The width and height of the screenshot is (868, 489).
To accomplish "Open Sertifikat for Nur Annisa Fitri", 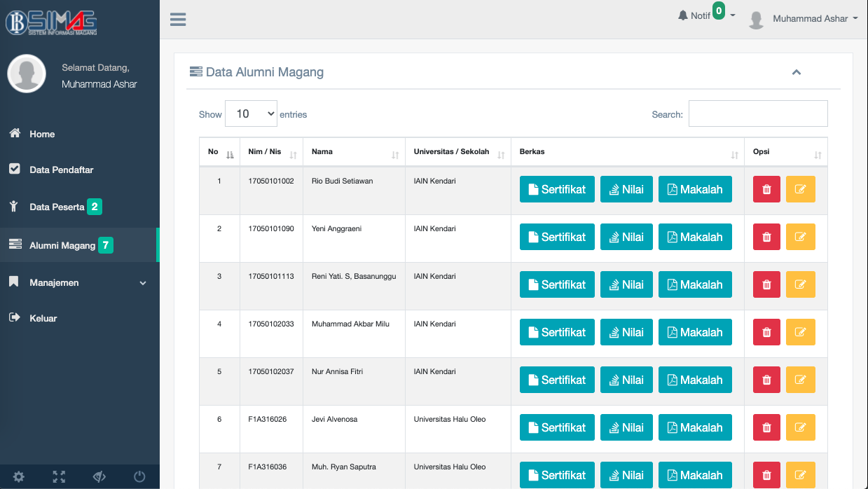I will [x=557, y=380].
